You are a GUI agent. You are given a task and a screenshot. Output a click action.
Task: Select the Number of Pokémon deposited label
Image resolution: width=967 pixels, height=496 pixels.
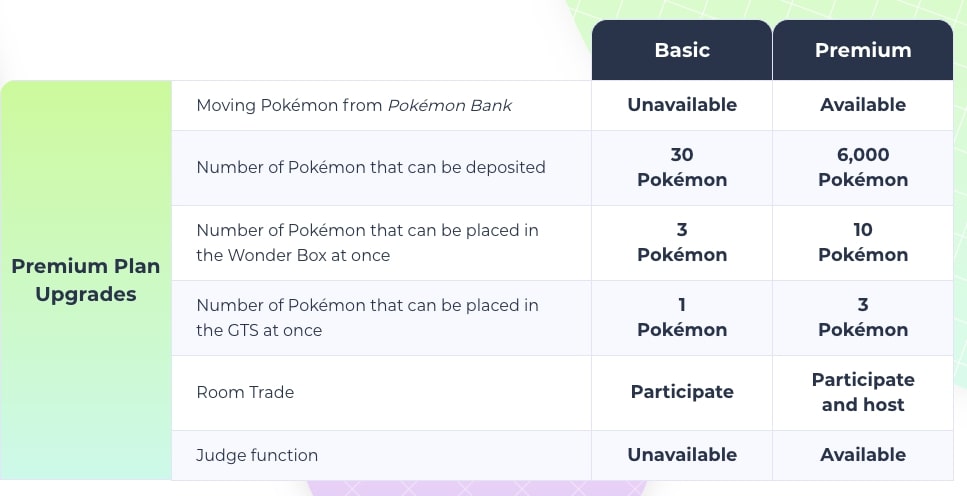coord(371,167)
